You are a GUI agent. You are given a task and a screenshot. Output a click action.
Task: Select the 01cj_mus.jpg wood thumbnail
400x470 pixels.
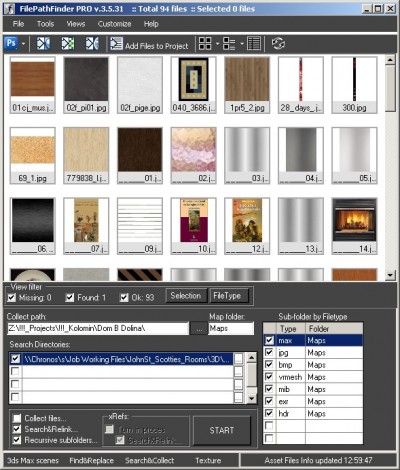(x=33, y=85)
